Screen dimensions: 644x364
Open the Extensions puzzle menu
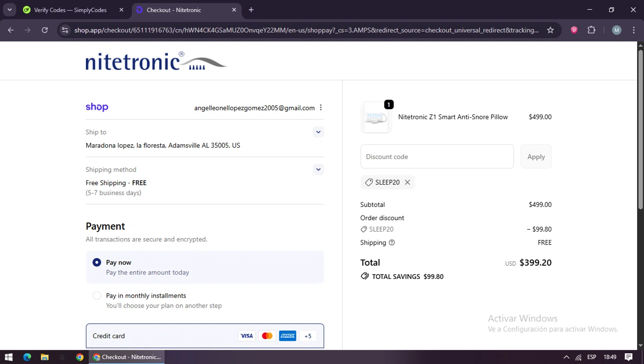(592, 30)
